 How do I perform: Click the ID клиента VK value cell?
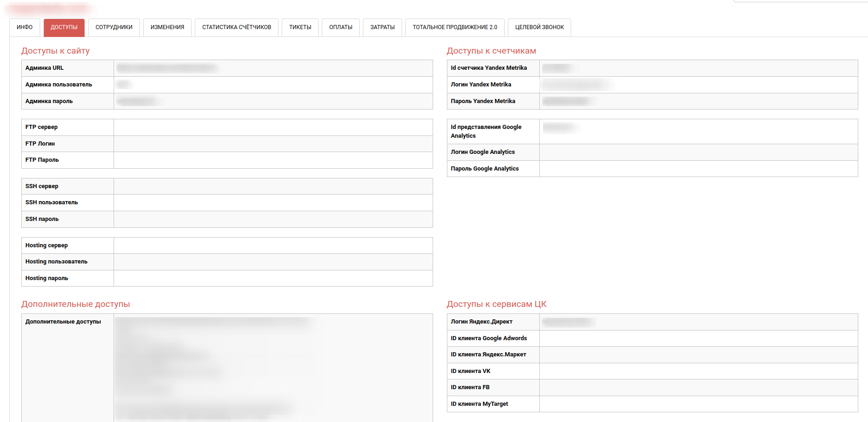coord(698,371)
